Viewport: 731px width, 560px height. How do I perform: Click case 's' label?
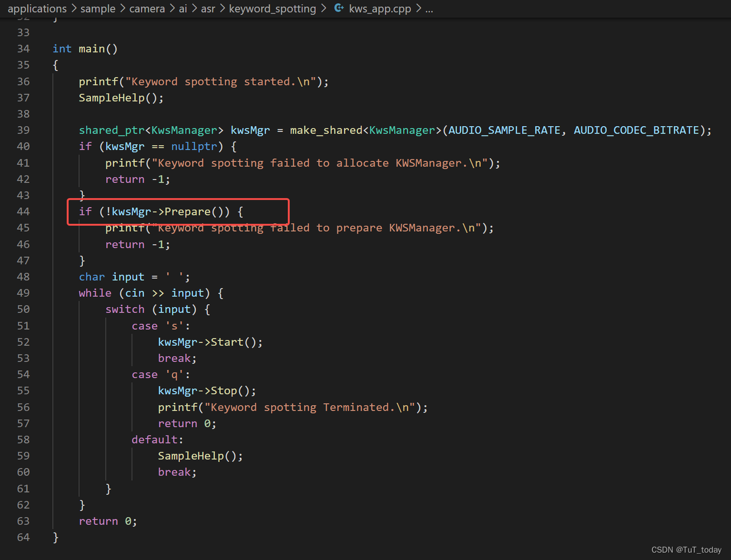(x=160, y=325)
